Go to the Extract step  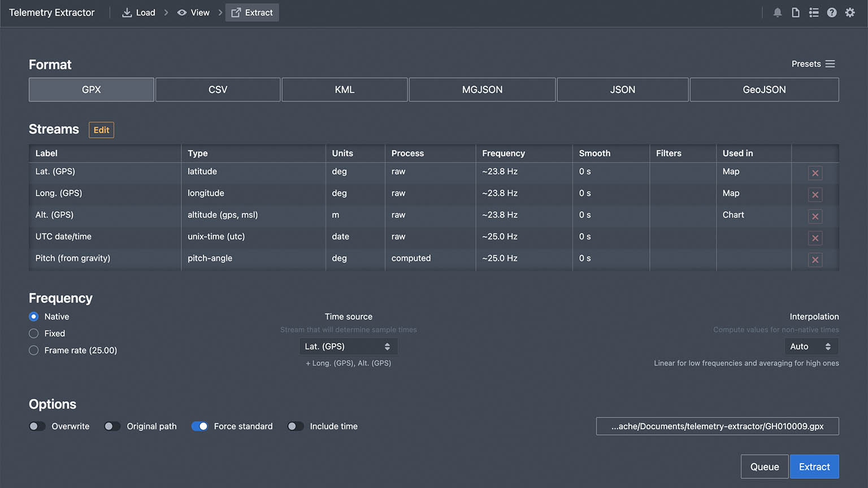[252, 12]
